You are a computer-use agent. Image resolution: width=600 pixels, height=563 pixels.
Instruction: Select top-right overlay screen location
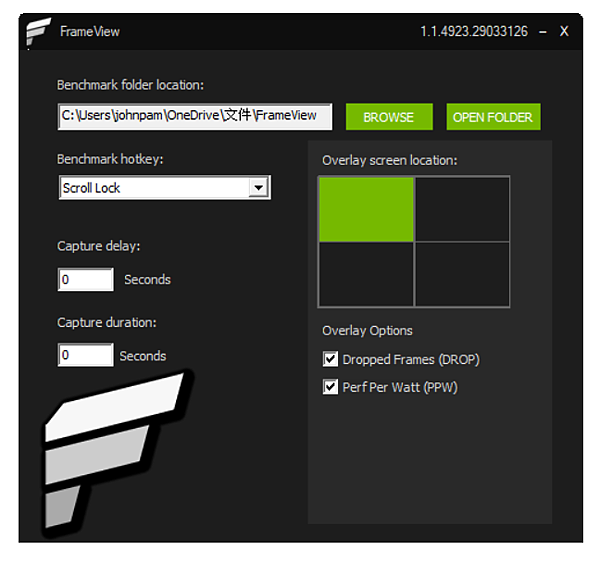tap(462, 209)
